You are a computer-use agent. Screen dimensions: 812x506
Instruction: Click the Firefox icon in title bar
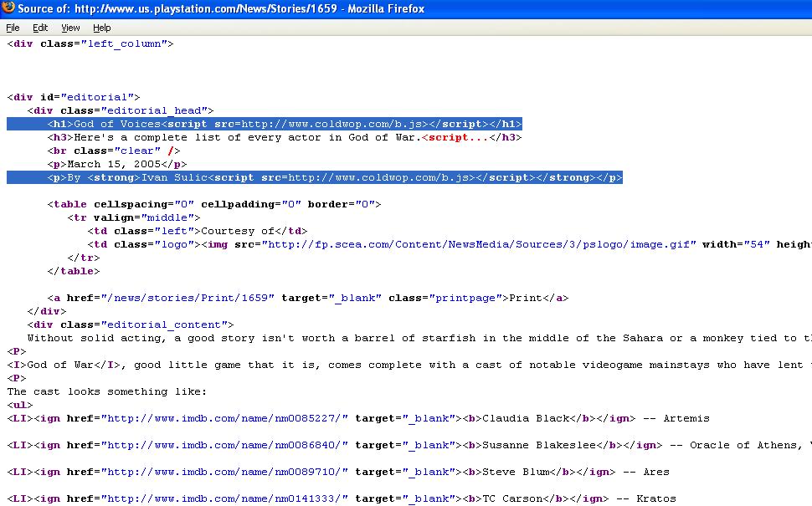8,8
